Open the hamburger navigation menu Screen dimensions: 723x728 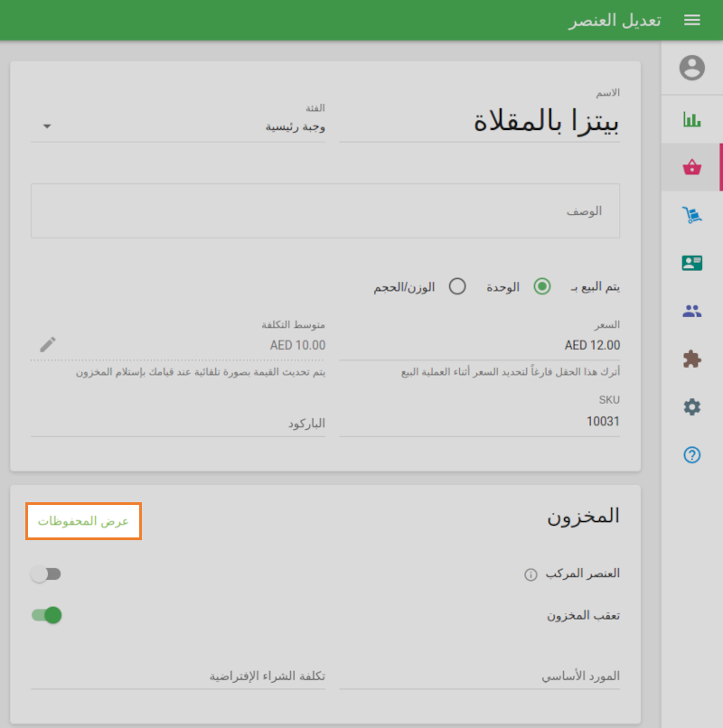pyautogui.click(x=692, y=20)
